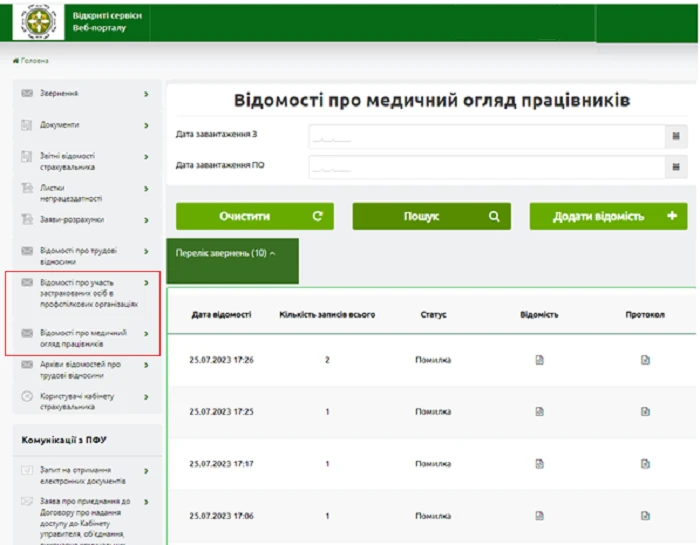Click the icon beside Звітні відомості страхувальника
Image resolution: width=700 pixels, height=545 pixels.
tap(27, 157)
